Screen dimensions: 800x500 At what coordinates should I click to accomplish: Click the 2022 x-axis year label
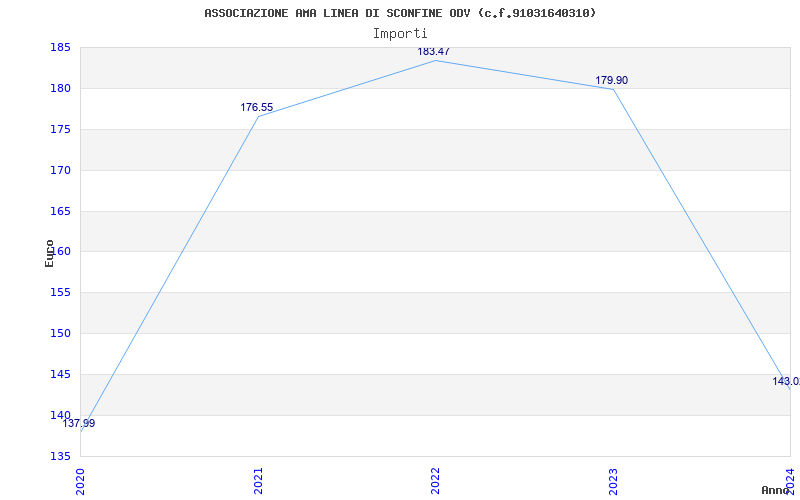click(435, 481)
